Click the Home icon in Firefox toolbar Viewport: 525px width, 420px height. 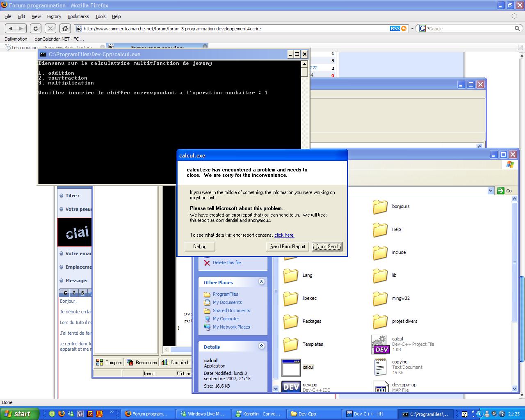[x=65, y=28]
